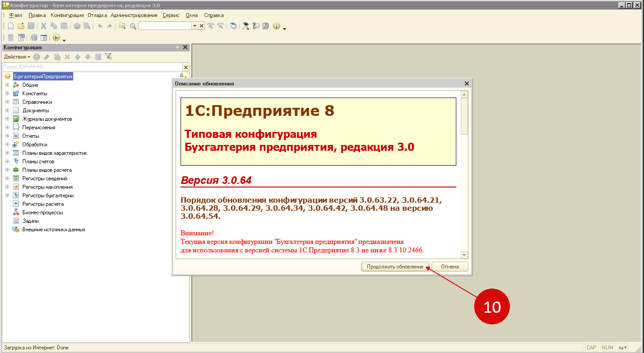
Task: Click the toolbar search text field
Action: point(165,26)
